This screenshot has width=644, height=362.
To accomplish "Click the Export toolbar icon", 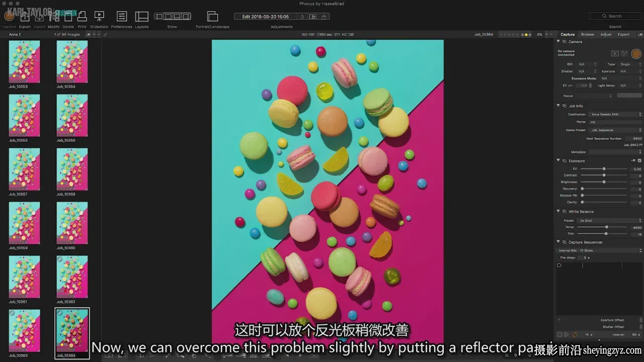I will click(x=25, y=17).
